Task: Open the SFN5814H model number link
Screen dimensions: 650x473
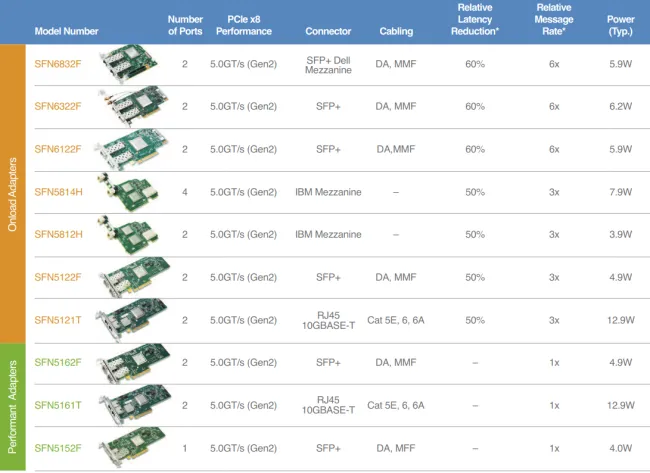Action: point(58,192)
